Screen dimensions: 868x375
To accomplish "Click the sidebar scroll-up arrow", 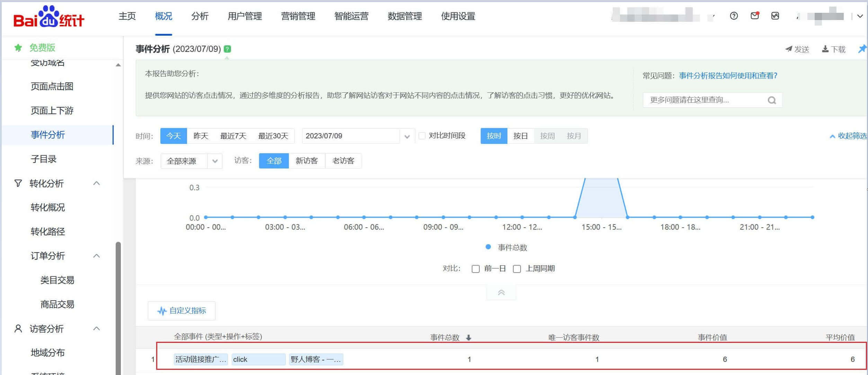I will click(x=118, y=65).
